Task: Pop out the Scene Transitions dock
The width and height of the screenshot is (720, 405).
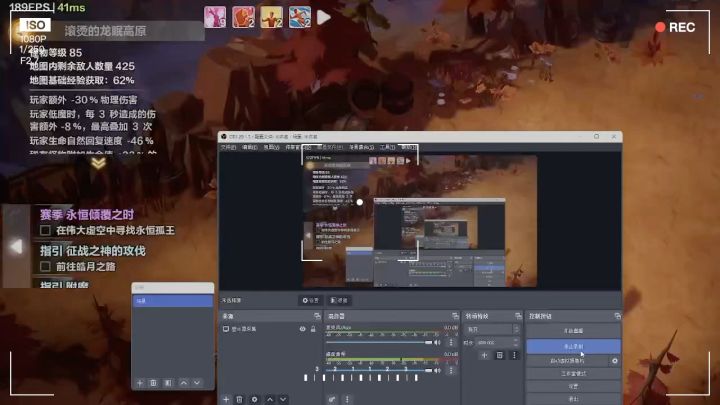Action: 518,316
